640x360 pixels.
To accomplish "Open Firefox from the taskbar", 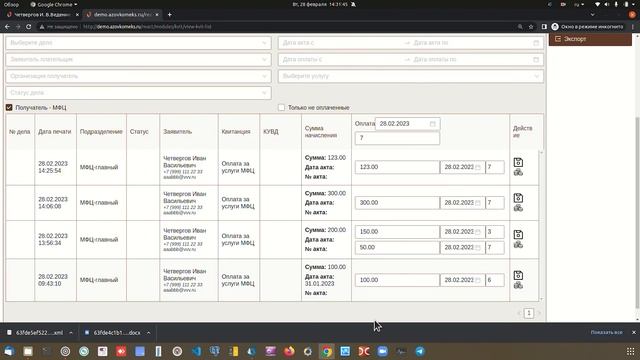I will tap(289, 351).
